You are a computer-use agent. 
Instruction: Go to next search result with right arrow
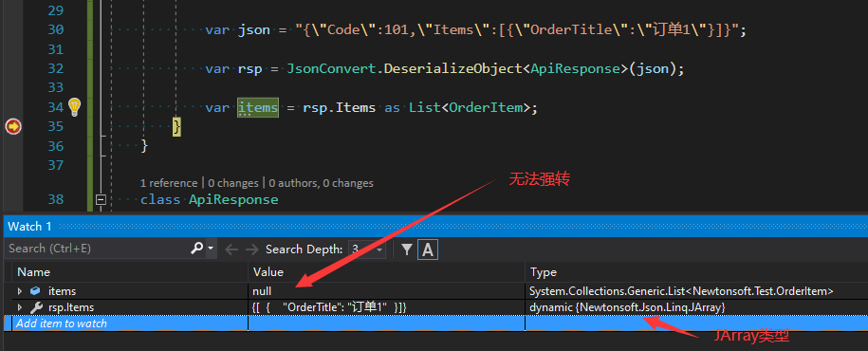point(251,249)
